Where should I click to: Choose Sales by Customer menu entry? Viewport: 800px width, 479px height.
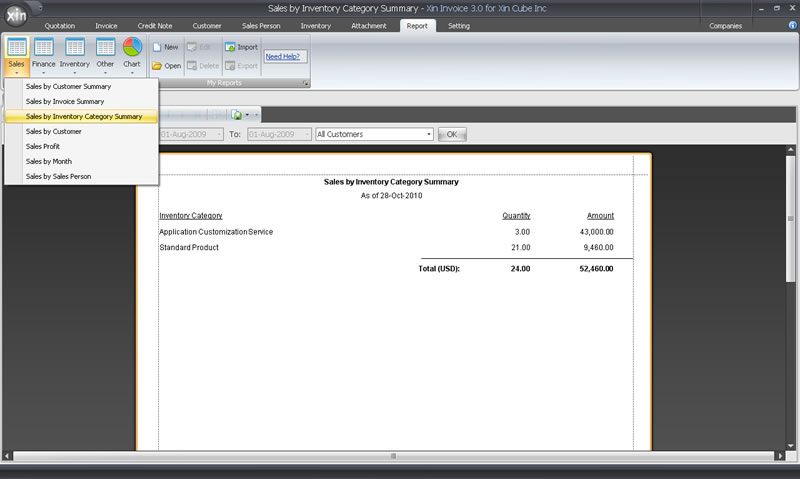click(81, 132)
